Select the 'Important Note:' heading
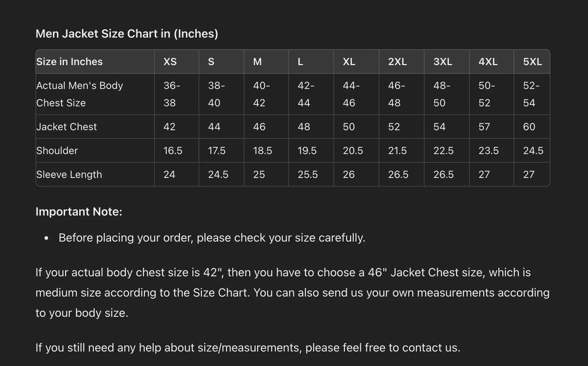The image size is (588, 366). coord(79,212)
